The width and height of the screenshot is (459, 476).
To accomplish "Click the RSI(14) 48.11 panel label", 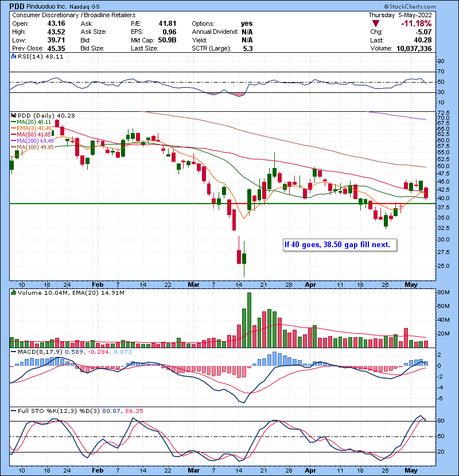I will pos(40,56).
